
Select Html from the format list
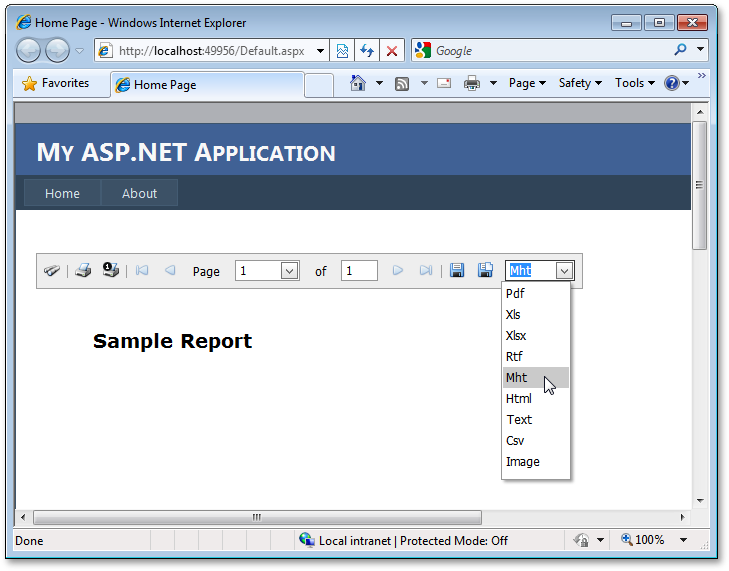click(536, 398)
